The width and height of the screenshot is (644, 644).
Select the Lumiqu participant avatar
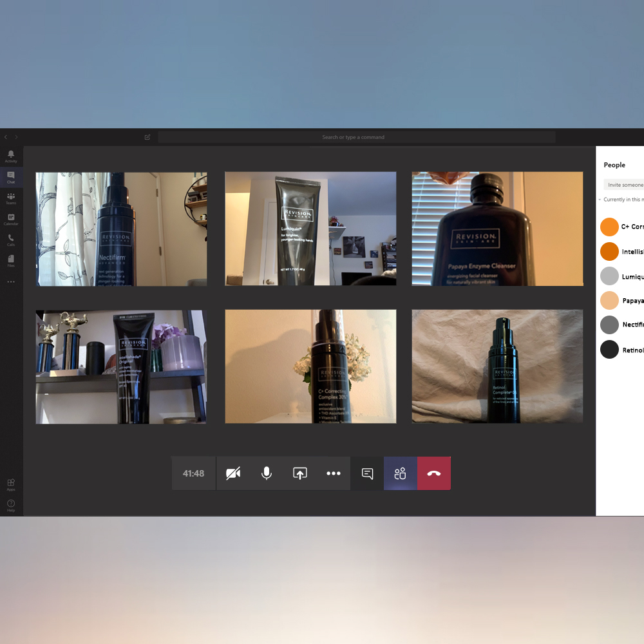pos(609,276)
